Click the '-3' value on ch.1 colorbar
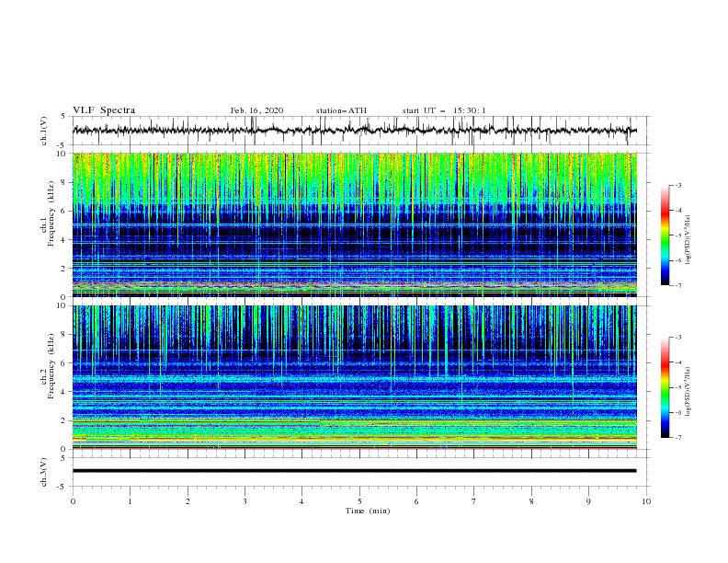 point(677,185)
